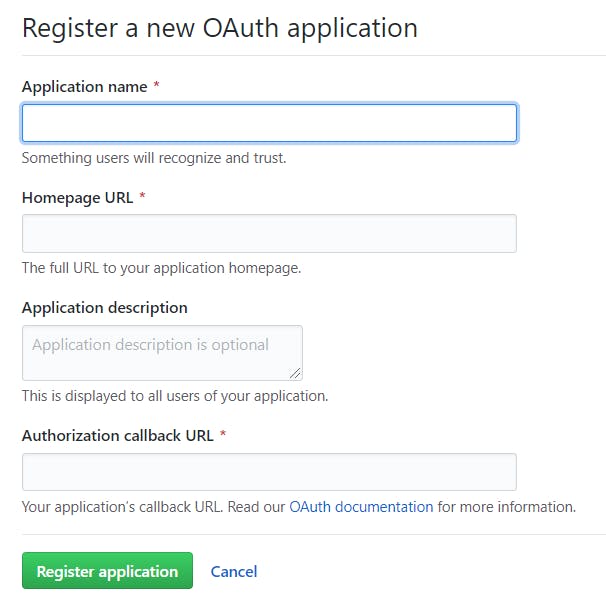Click the asterisk after Authorization callback URL
The image size is (606, 614).
(x=222, y=435)
